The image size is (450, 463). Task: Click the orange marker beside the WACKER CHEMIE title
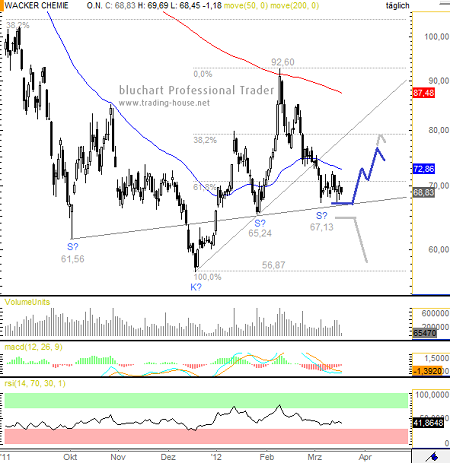point(1,6)
